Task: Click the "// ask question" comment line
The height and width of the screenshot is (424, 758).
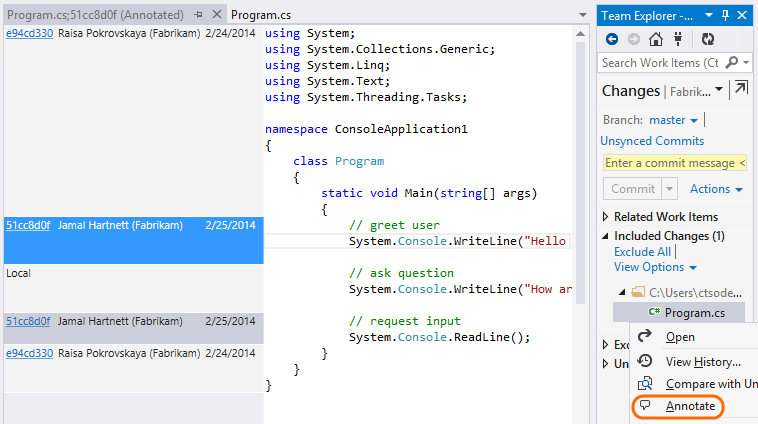Action: click(401, 273)
